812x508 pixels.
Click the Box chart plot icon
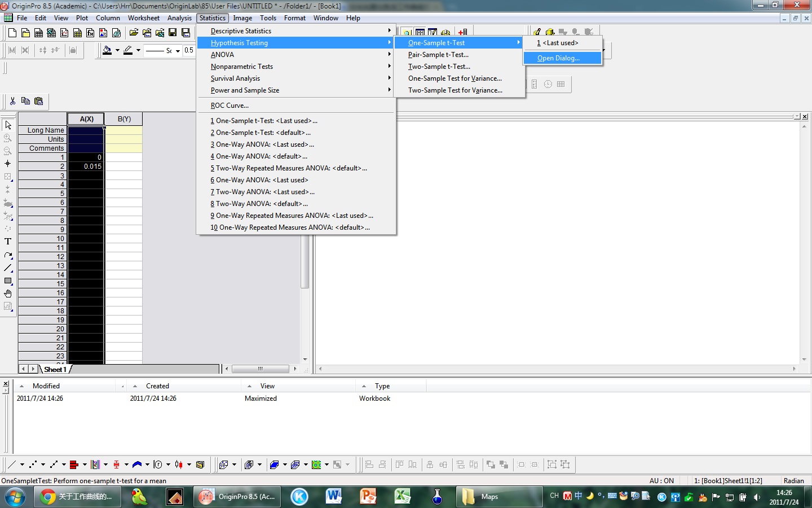pyautogui.click(x=116, y=465)
